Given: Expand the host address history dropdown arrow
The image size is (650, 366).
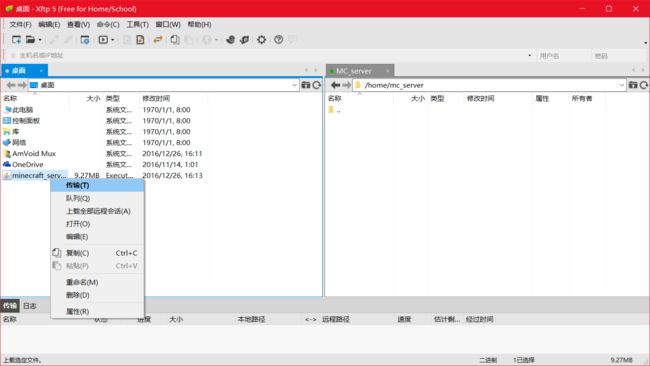Looking at the screenshot, I should tap(530, 55).
